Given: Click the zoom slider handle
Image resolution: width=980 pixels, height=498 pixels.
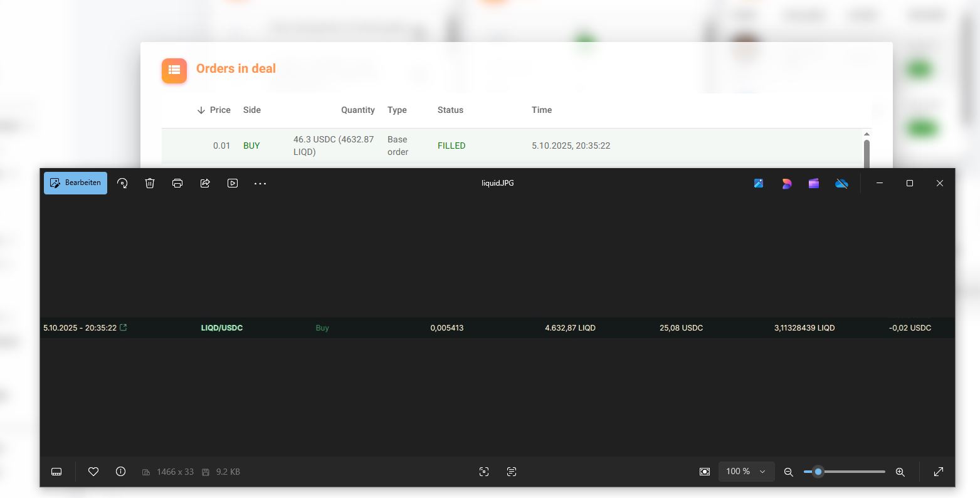Looking at the screenshot, I should tap(818, 472).
